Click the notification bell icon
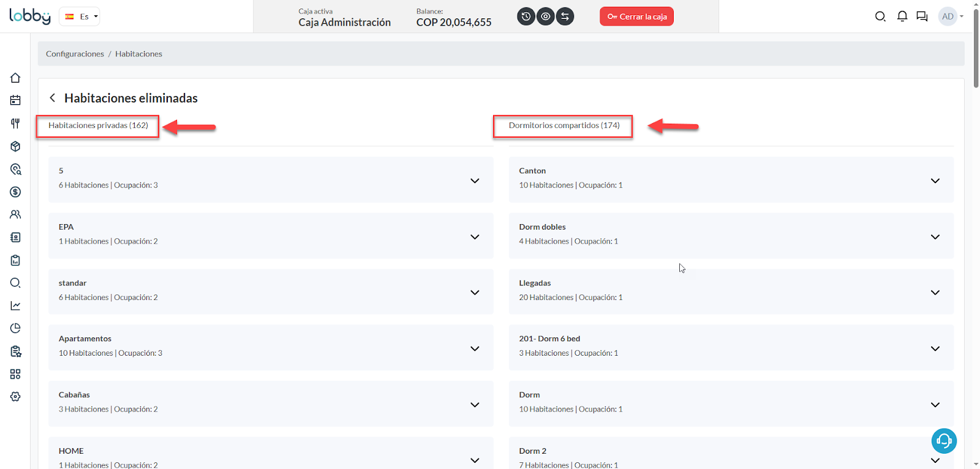 point(902,17)
